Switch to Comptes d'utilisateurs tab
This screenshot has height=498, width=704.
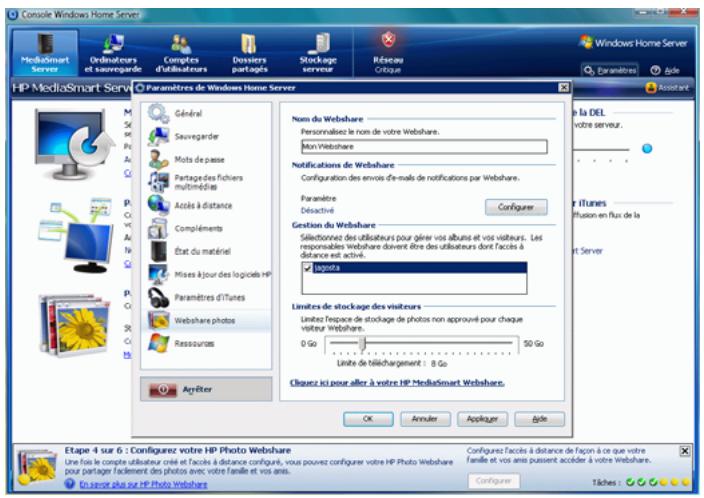click(x=181, y=53)
